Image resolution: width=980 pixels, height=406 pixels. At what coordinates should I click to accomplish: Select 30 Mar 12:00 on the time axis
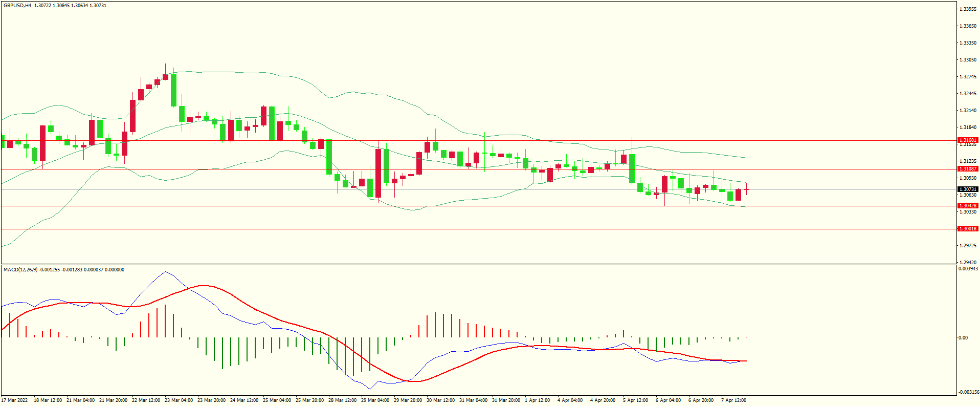440,400
